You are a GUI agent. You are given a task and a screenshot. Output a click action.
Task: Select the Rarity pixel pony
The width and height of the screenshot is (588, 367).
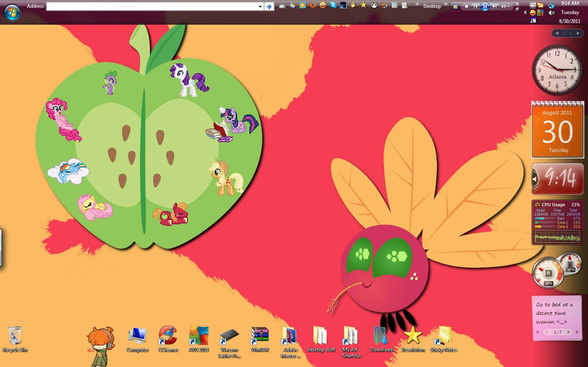pyautogui.click(x=189, y=80)
